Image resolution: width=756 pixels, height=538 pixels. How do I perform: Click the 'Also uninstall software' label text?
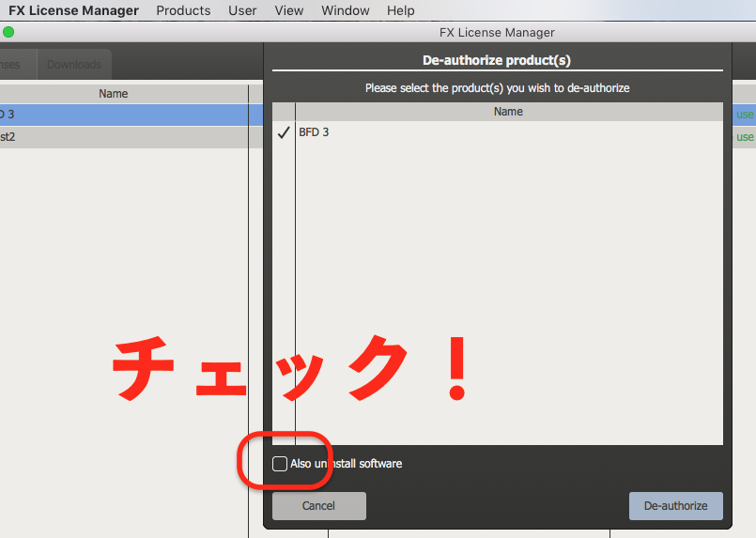pyautogui.click(x=347, y=464)
